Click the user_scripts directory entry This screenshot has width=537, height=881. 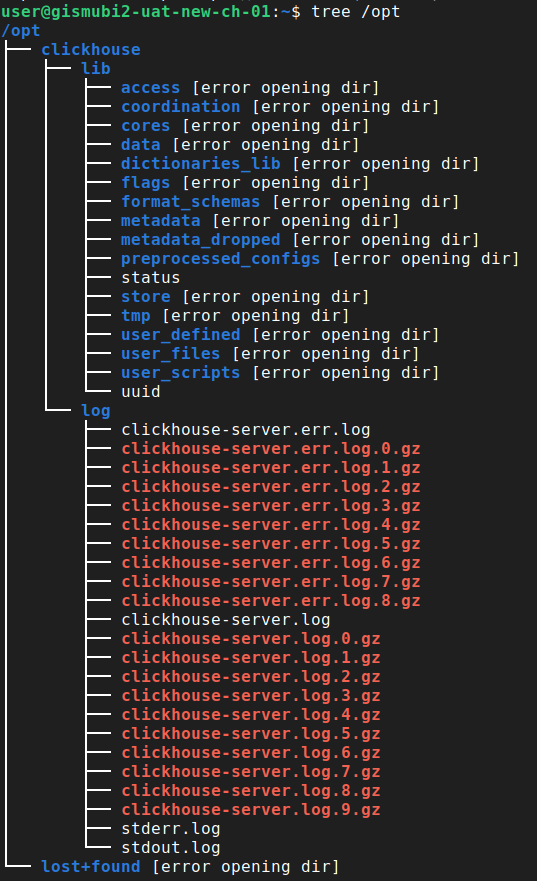point(181,373)
